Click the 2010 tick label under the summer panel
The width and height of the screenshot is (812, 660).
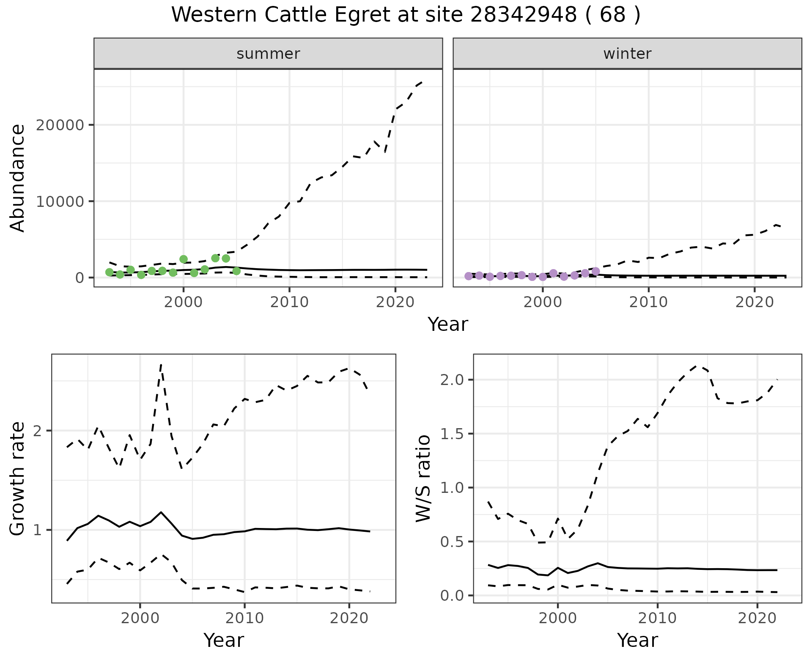tap(289, 302)
